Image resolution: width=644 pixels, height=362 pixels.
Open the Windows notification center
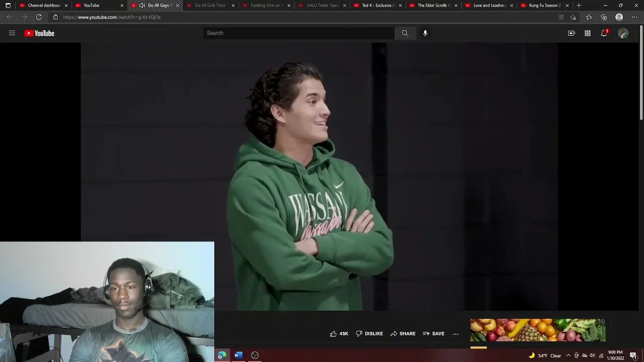coord(633,355)
